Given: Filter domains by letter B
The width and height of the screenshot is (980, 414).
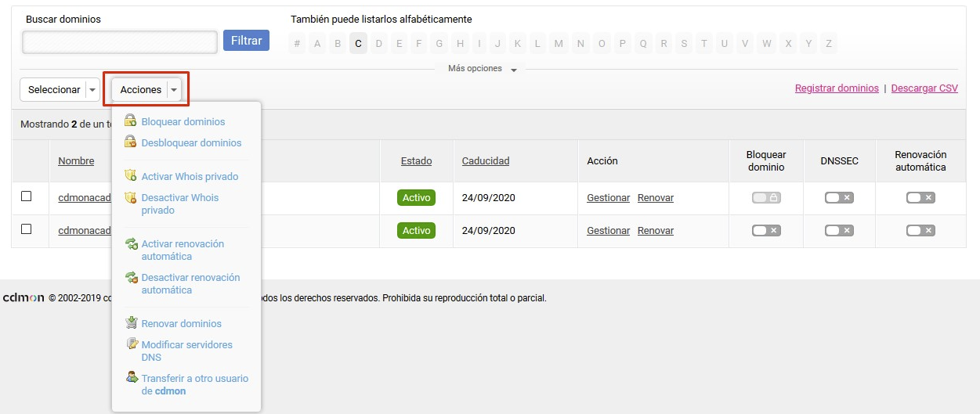Looking at the screenshot, I should coord(338,44).
